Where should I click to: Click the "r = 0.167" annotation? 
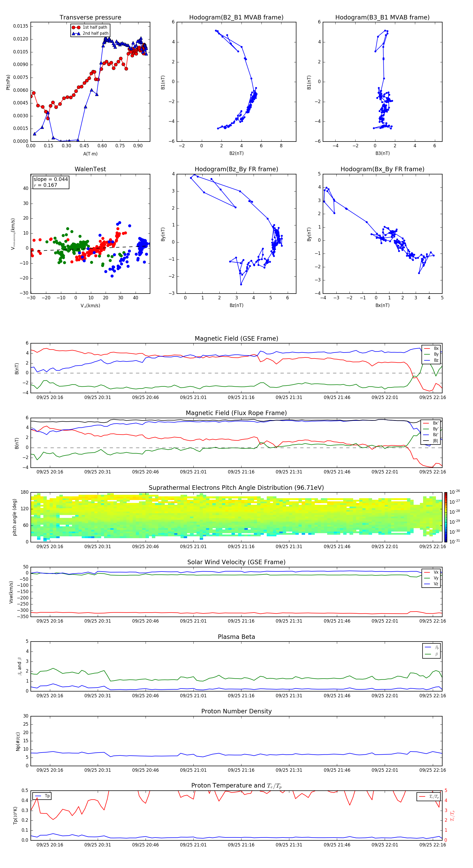45,185
